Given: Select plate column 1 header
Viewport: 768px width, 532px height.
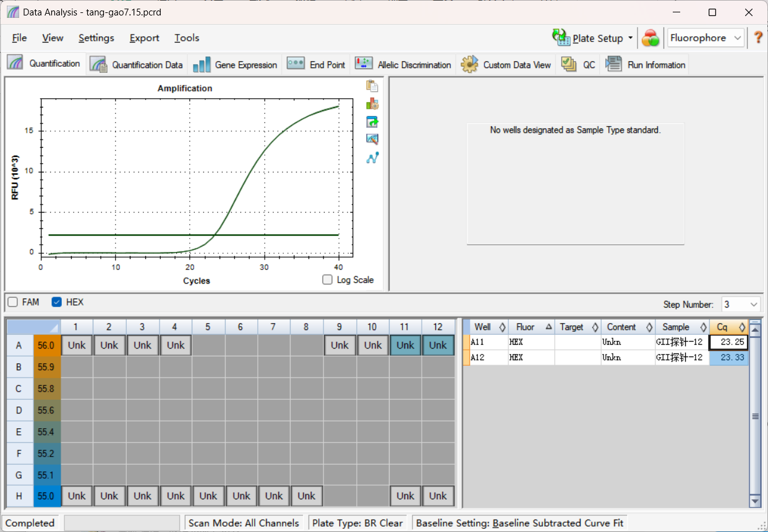Looking at the screenshot, I should pyautogui.click(x=77, y=327).
